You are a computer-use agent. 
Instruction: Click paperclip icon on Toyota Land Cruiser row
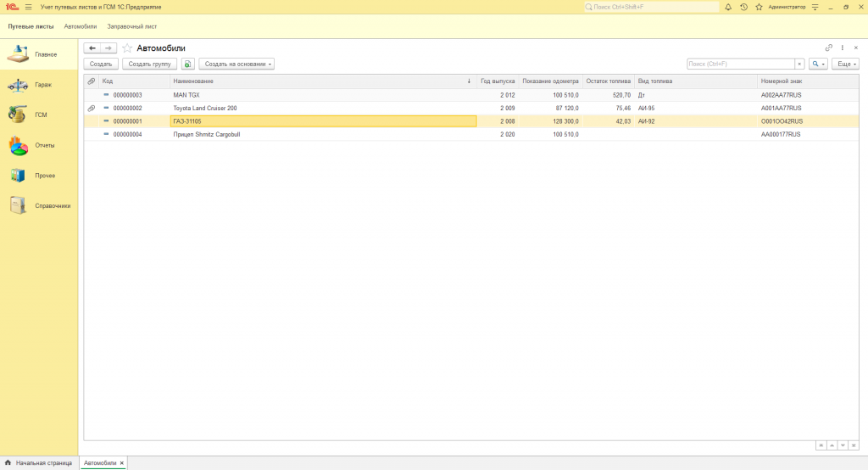click(92, 108)
